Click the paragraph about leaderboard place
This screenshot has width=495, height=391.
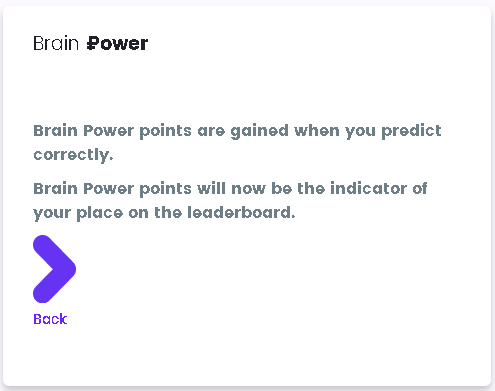(230, 201)
